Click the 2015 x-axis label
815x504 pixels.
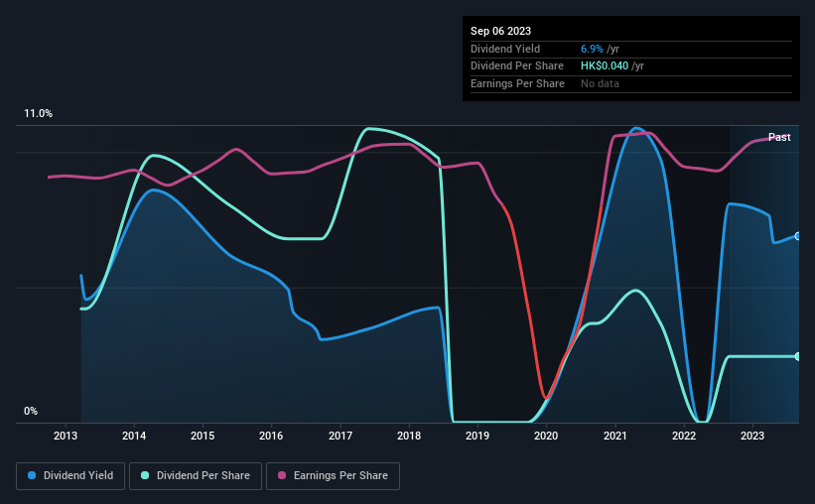(203, 436)
